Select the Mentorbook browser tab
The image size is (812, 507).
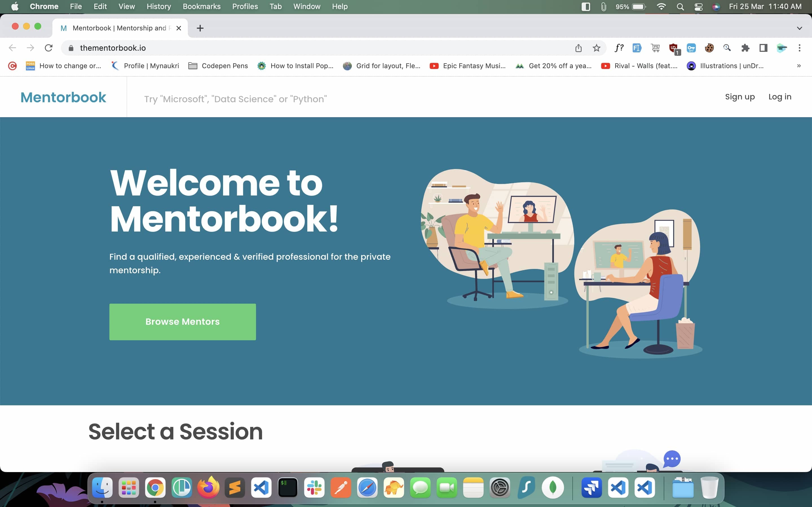[118, 28]
